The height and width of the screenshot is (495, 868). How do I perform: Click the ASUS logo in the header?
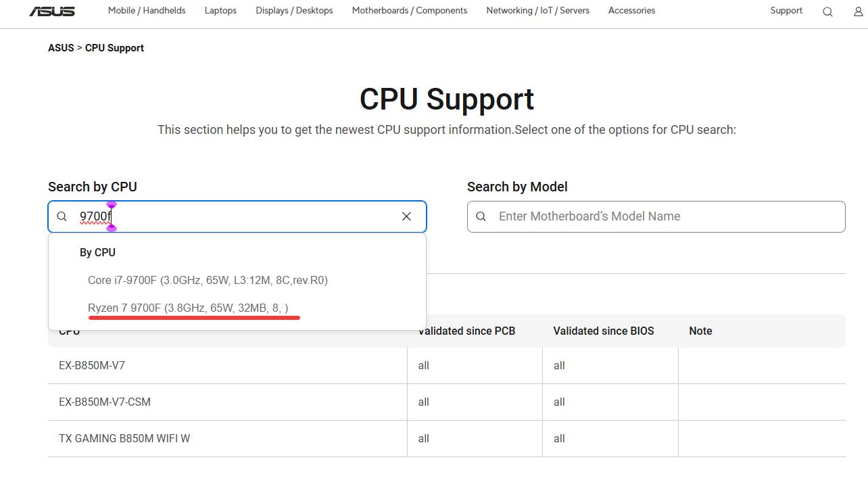[x=52, y=11]
